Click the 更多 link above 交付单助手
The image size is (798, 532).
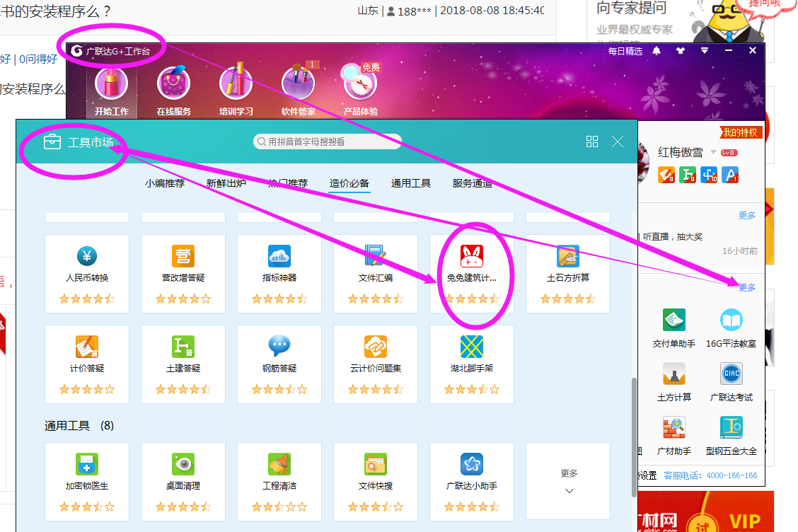(747, 288)
